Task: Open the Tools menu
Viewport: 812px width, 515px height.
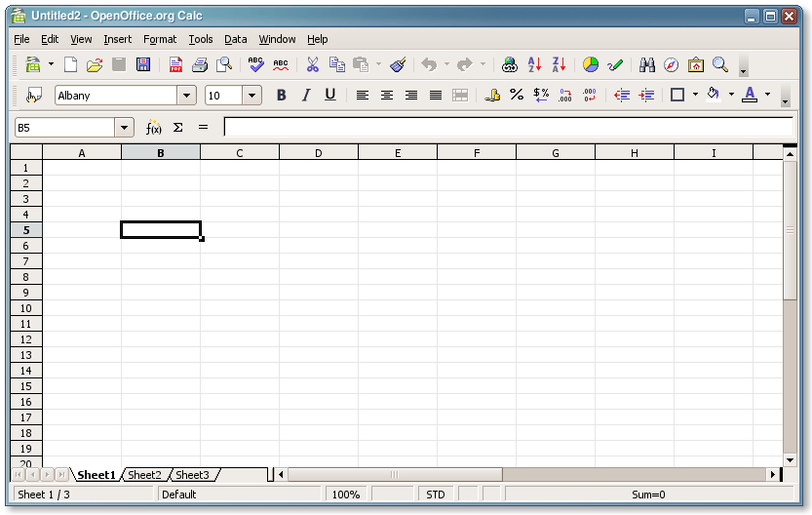Action: (x=201, y=39)
